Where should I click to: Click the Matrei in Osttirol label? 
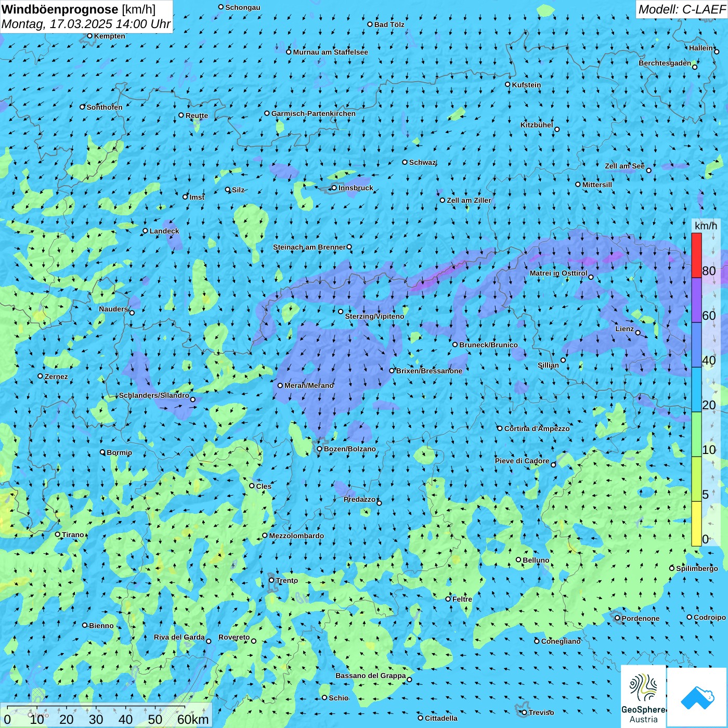[x=558, y=273]
